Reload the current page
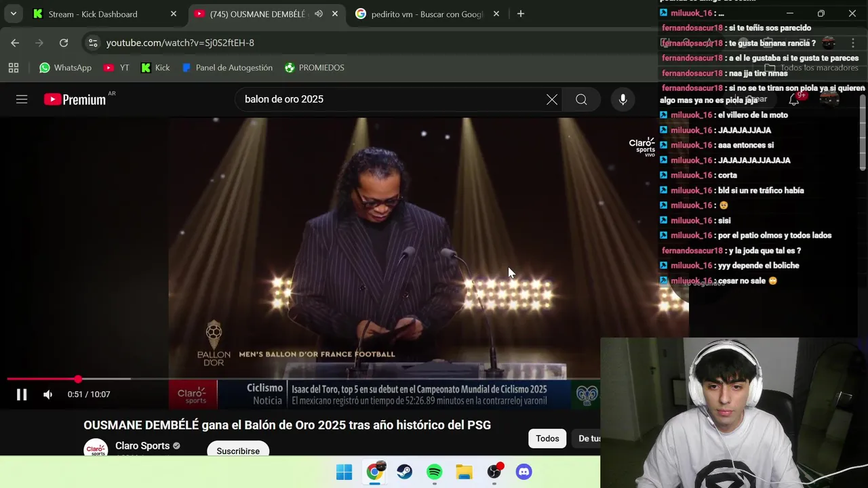This screenshot has height=488, width=868. pyautogui.click(x=64, y=43)
